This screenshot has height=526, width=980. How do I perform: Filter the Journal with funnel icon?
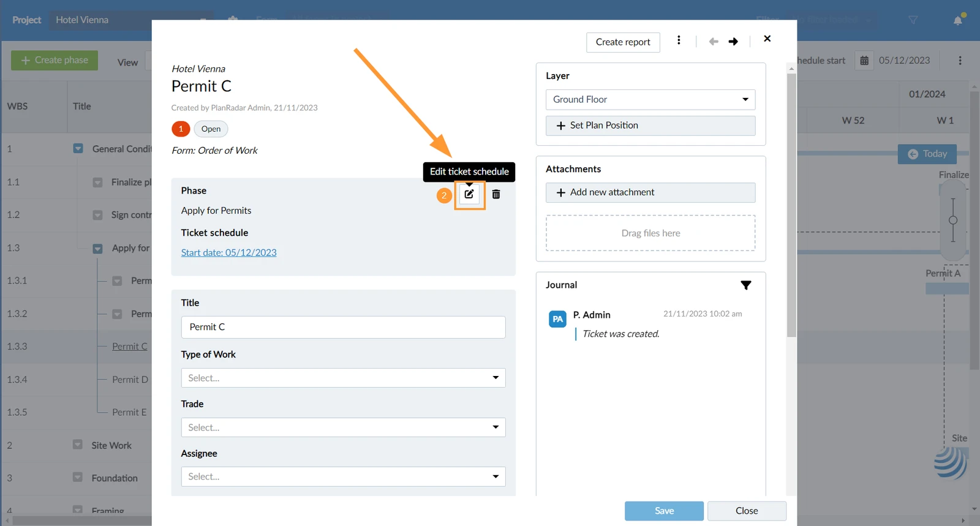tap(745, 285)
